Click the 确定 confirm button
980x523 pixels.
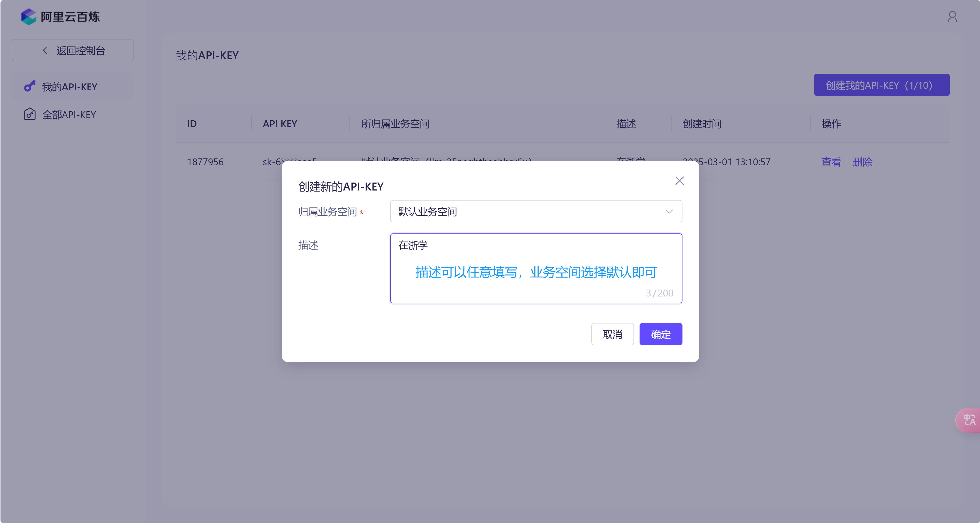coord(660,334)
